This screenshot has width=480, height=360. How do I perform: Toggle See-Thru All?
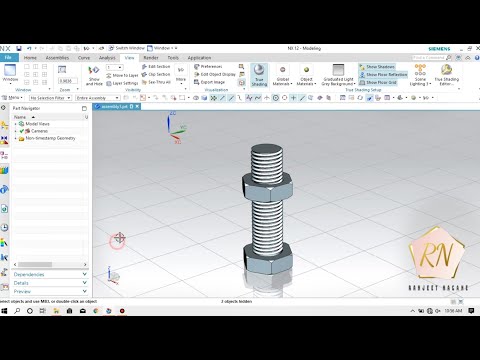click(156, 82)
